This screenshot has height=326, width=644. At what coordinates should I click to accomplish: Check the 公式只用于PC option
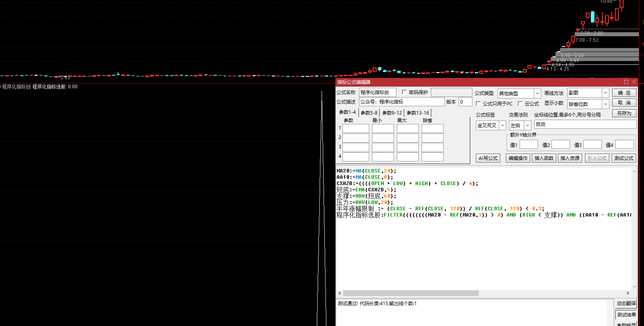pyautogui.click(x=478, y=104)
